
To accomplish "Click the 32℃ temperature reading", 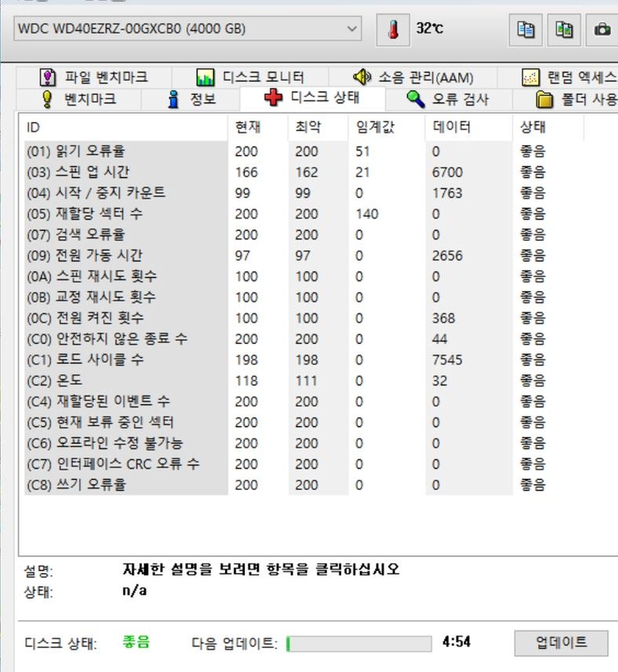I will coord(429,28).
